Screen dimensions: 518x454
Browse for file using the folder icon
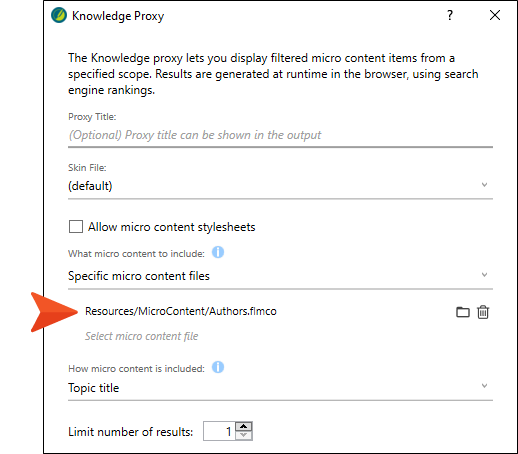point(463,312)
